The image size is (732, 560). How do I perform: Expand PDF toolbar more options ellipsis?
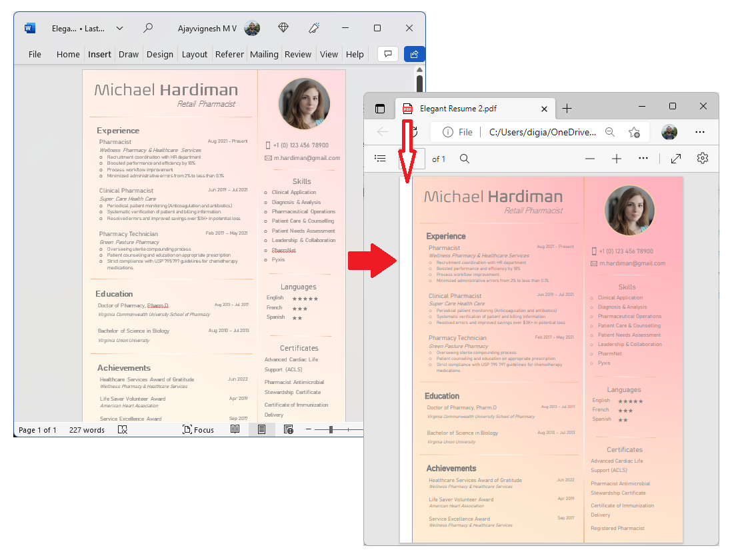click(x=643, y=159)
